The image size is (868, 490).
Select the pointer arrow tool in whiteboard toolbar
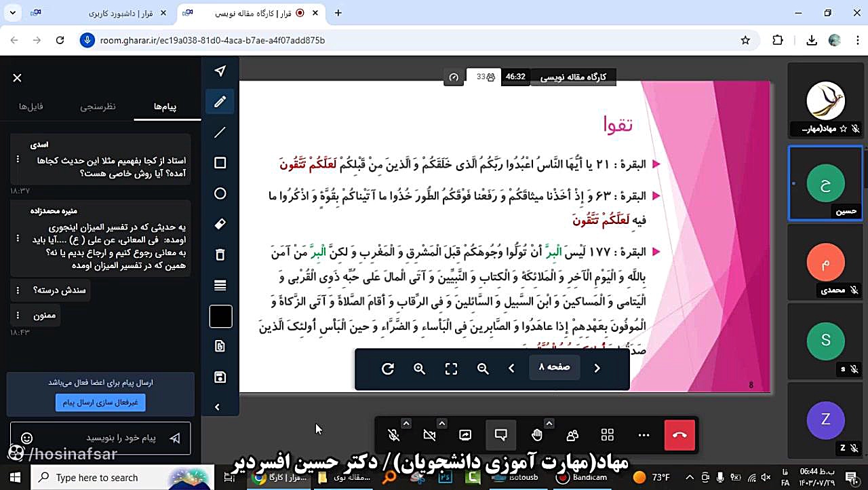pyautogui.click(x=220, y=71)
